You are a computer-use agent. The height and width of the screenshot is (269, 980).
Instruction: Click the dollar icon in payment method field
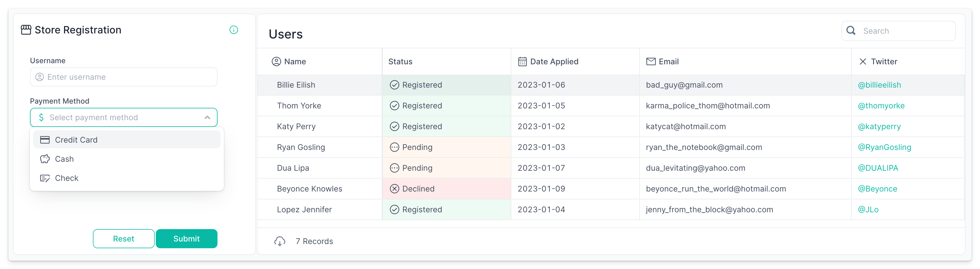(42, 117)
